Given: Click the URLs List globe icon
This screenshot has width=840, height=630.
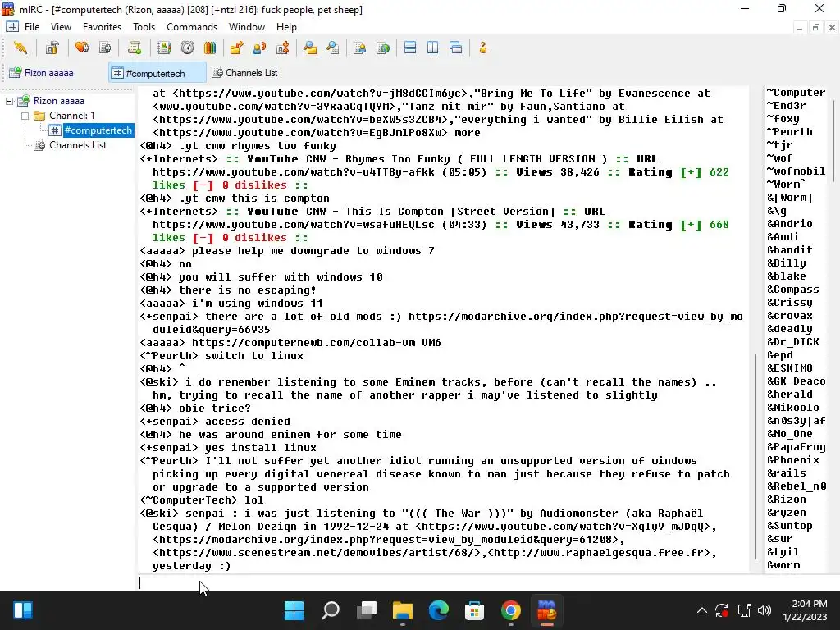Looking at the screenshot, I should point(383,48).
